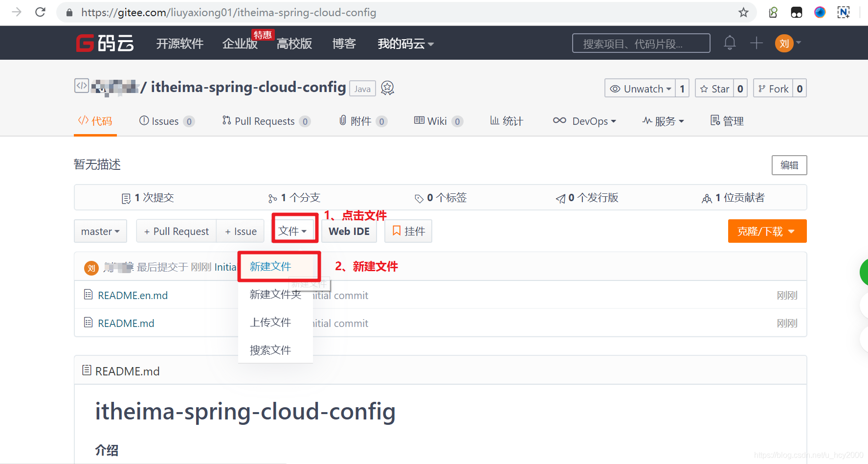Click the repository code icon beside the owner name

[81, 86]
